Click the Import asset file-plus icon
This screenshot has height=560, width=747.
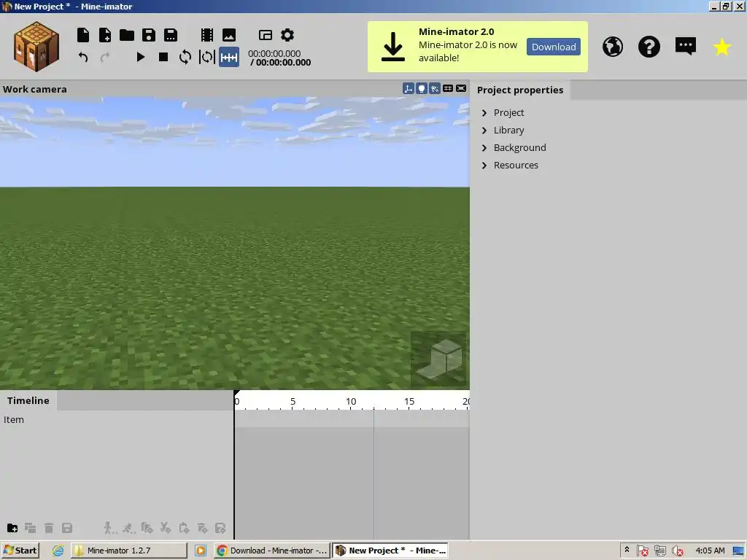(105, 35)
